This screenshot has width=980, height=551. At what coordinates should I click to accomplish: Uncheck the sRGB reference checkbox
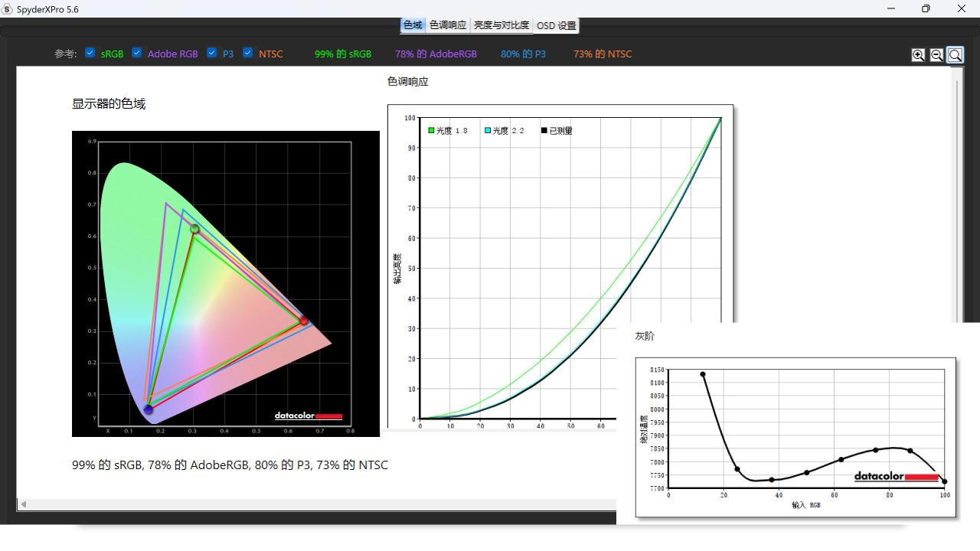coord(90,53)
